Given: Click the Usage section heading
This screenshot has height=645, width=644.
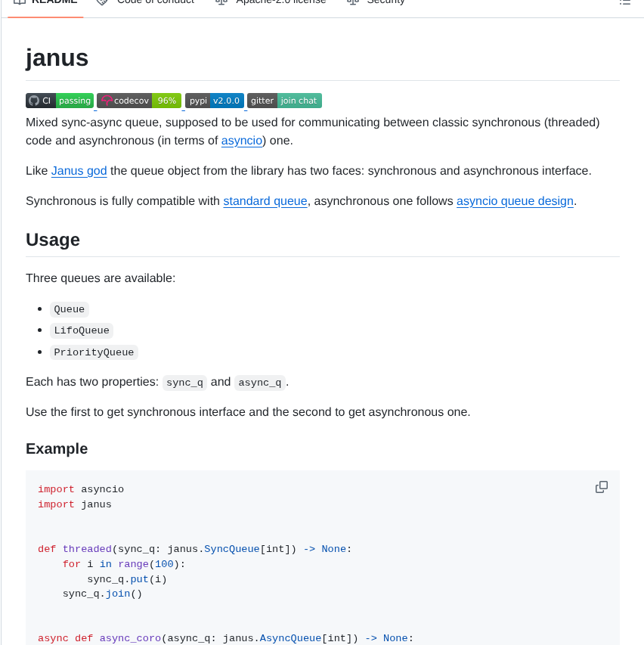Looking at the screenshot, I should (53, 240).
